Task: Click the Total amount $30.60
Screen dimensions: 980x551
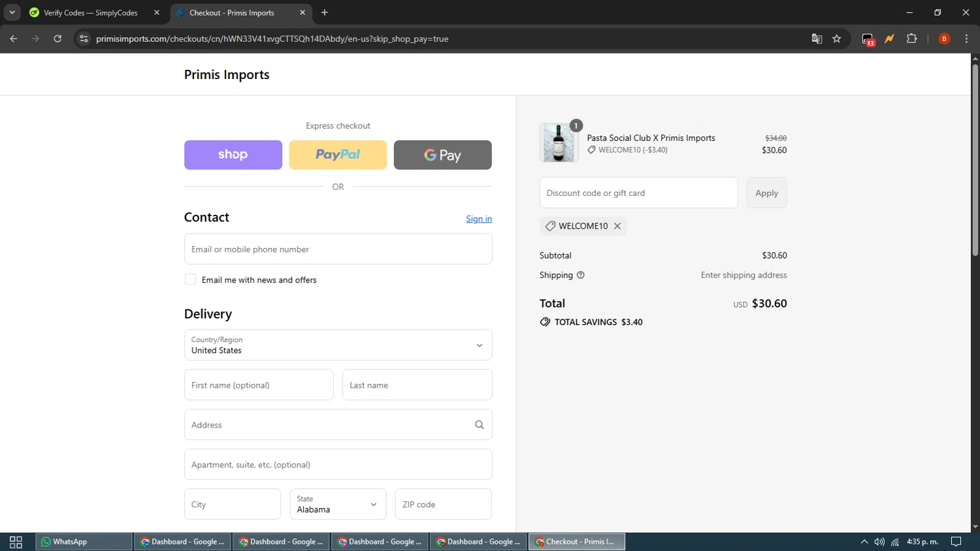Action: [x=770, y=304]
